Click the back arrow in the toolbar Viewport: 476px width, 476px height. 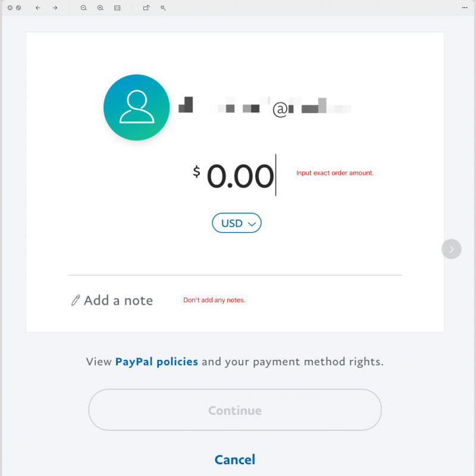point(38,8)
